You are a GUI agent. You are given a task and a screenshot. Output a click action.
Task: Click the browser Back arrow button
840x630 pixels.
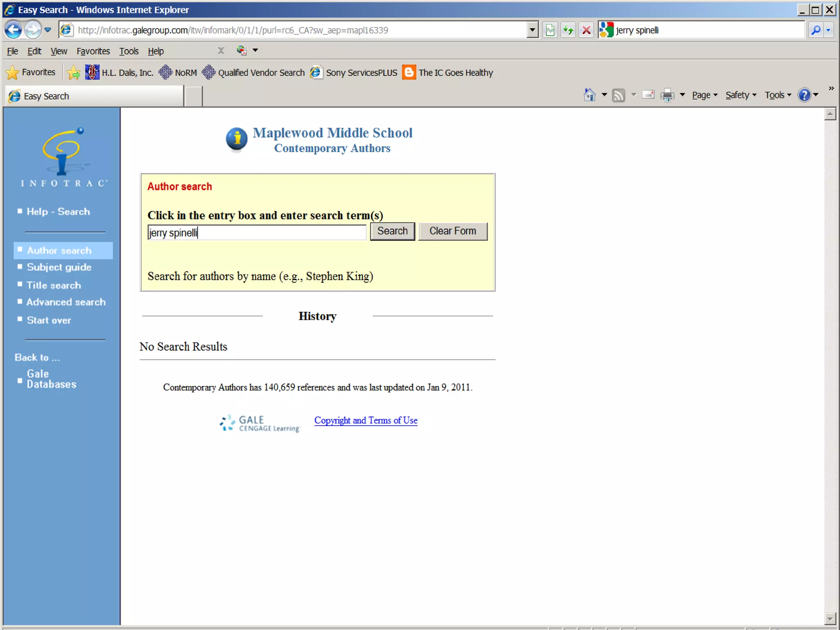[x=13, y=30]
